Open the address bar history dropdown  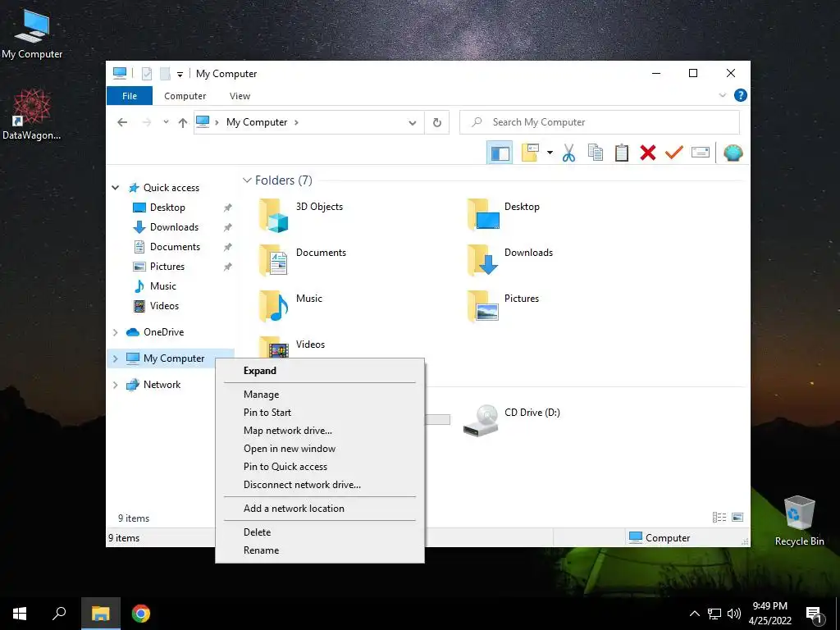tap(412, 123)
